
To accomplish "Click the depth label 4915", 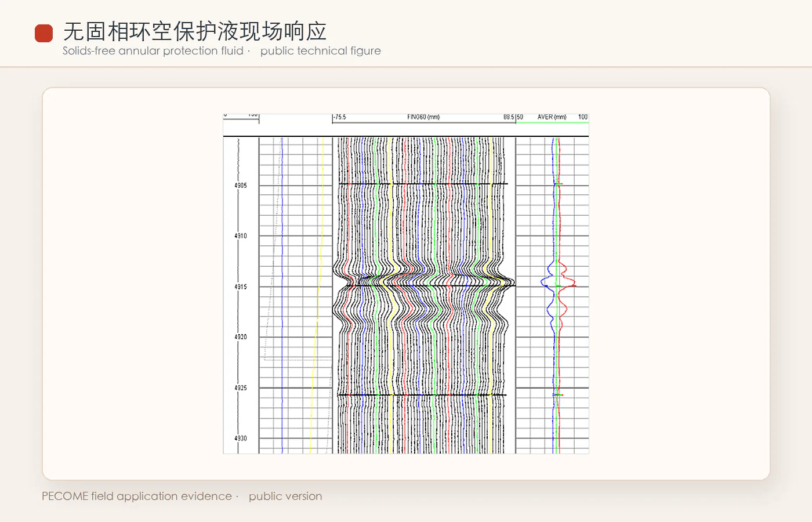I will (241, 287).
